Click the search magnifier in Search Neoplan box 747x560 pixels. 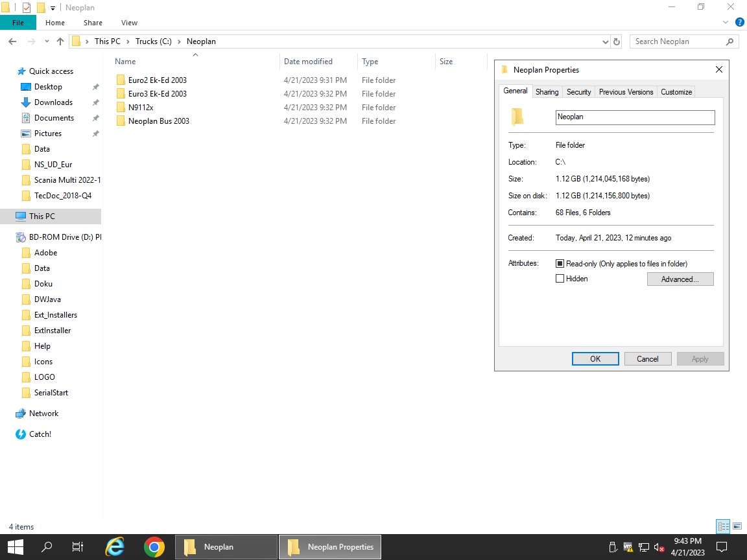point(729,41)
